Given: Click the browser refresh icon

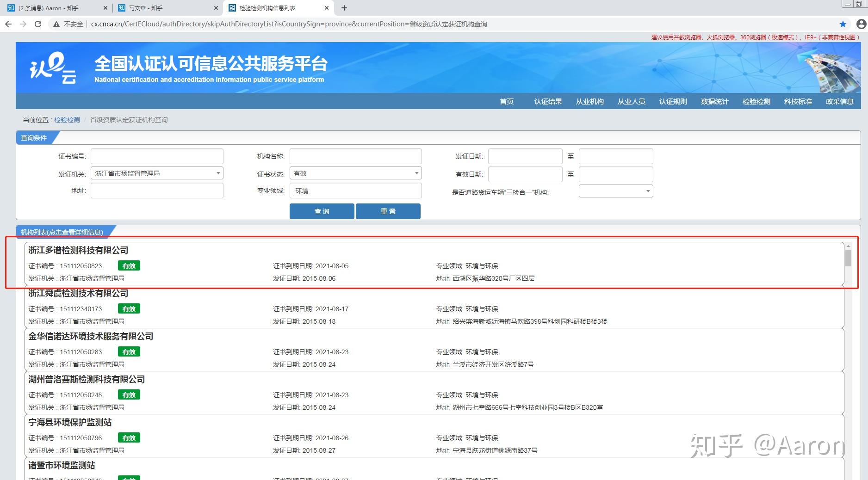Looking at the screenshot, I should coord(38,24).
